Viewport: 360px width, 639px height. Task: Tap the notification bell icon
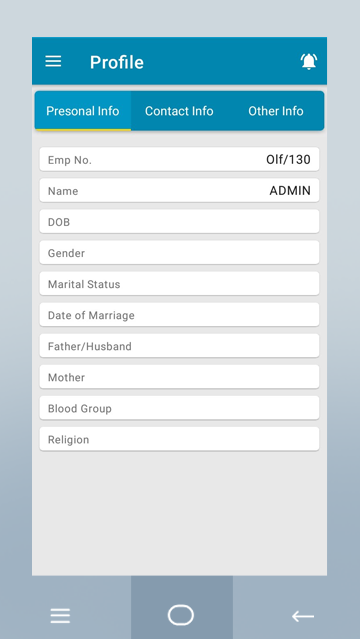[x=309, y=62]
